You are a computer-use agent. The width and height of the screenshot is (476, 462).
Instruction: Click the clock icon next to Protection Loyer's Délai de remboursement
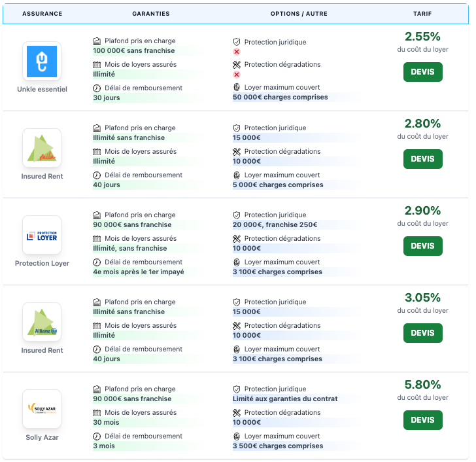click(x=97, y=262)
